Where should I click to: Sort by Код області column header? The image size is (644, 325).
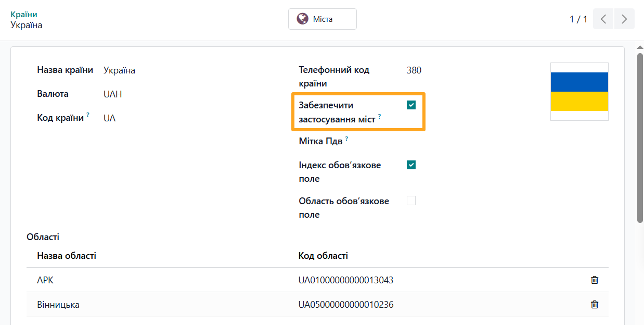pos(323,256)
